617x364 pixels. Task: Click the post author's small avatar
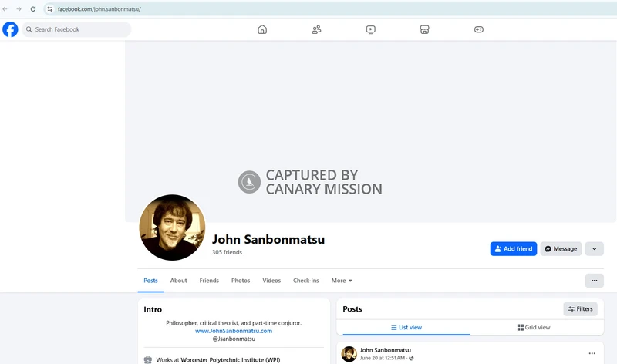[349, 354]
